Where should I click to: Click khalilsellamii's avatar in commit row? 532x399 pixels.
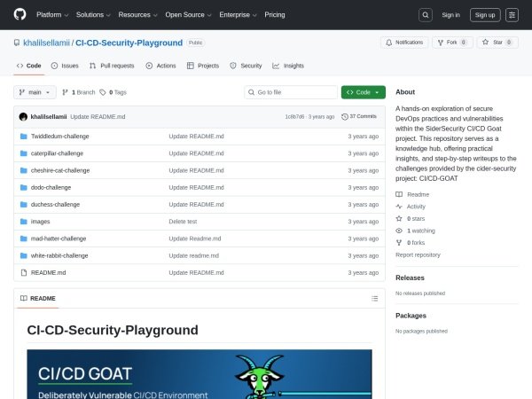pos(23,117)
